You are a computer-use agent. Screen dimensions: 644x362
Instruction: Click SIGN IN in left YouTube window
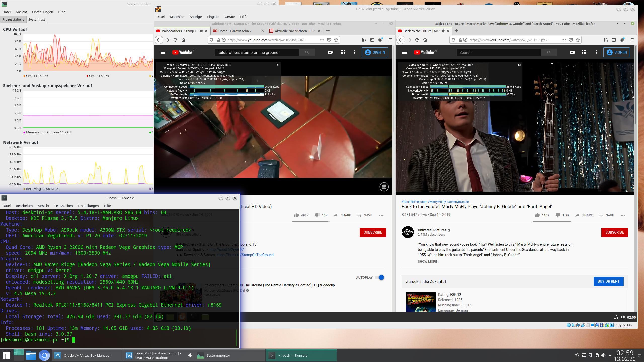375,52
